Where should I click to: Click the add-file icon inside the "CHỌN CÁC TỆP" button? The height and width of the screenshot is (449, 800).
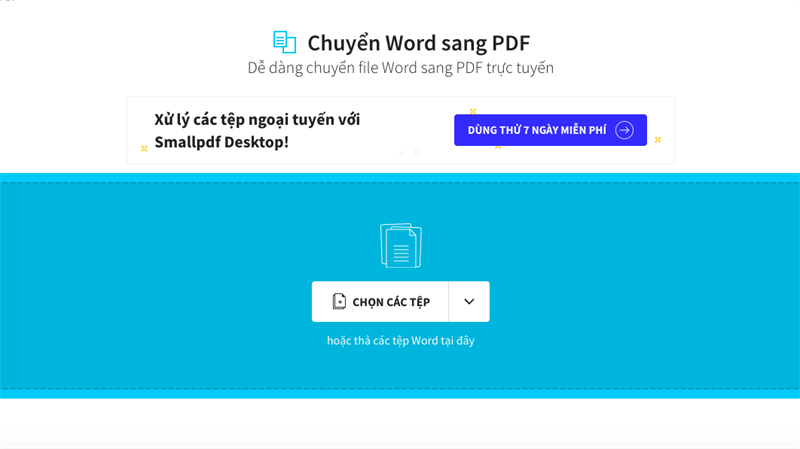coord(339,302)
